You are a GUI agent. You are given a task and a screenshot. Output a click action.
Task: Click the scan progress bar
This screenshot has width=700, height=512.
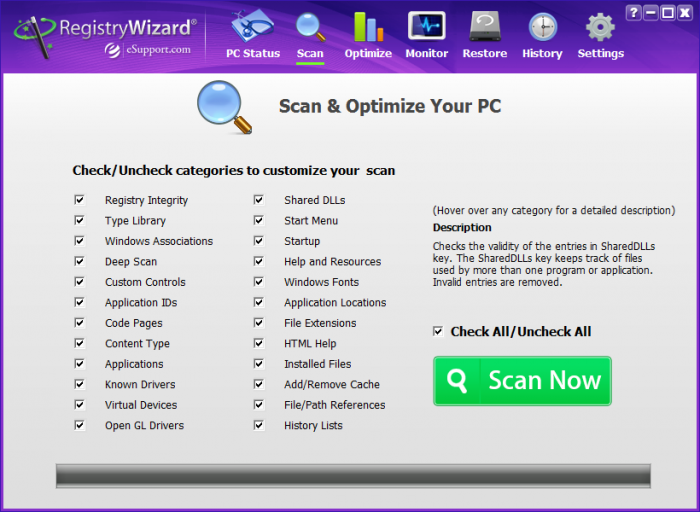point(352,476)
